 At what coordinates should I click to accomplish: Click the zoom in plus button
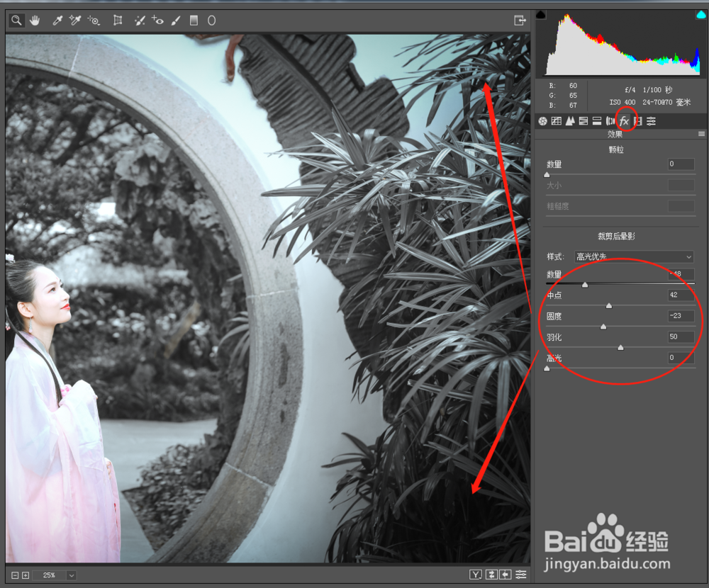[26, 575]
